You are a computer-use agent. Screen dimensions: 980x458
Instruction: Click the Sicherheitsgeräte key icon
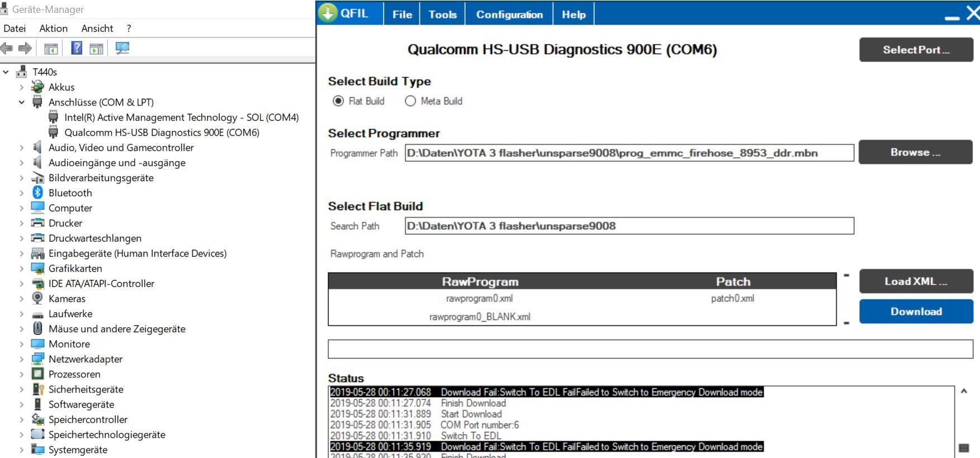pyautogui.click(x=37, y=389)
